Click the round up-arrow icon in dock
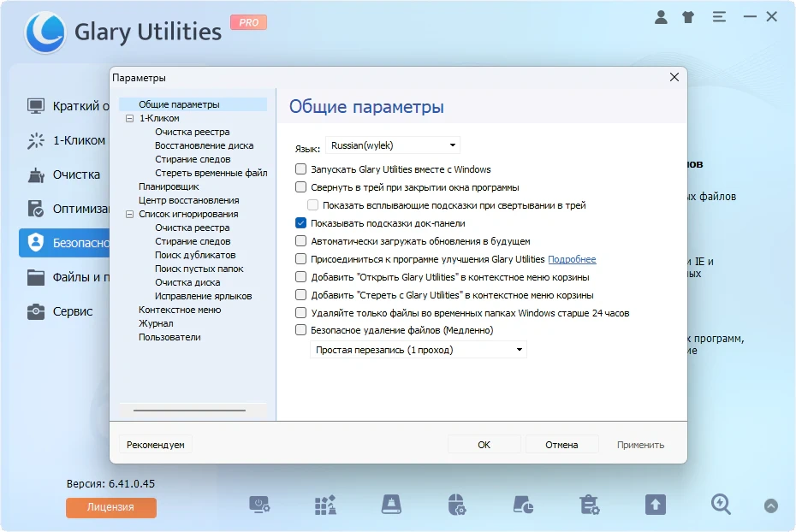This screenshot has height=532, width=796. pos(770,505)
